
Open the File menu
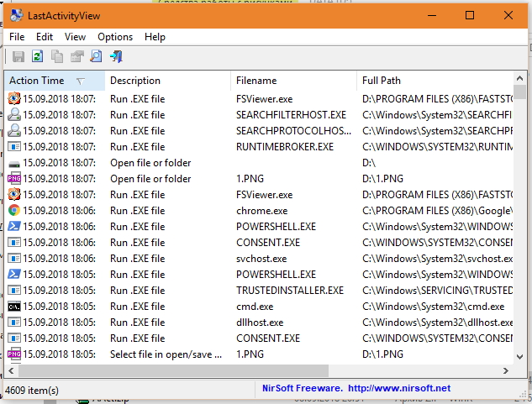point(17,37)
